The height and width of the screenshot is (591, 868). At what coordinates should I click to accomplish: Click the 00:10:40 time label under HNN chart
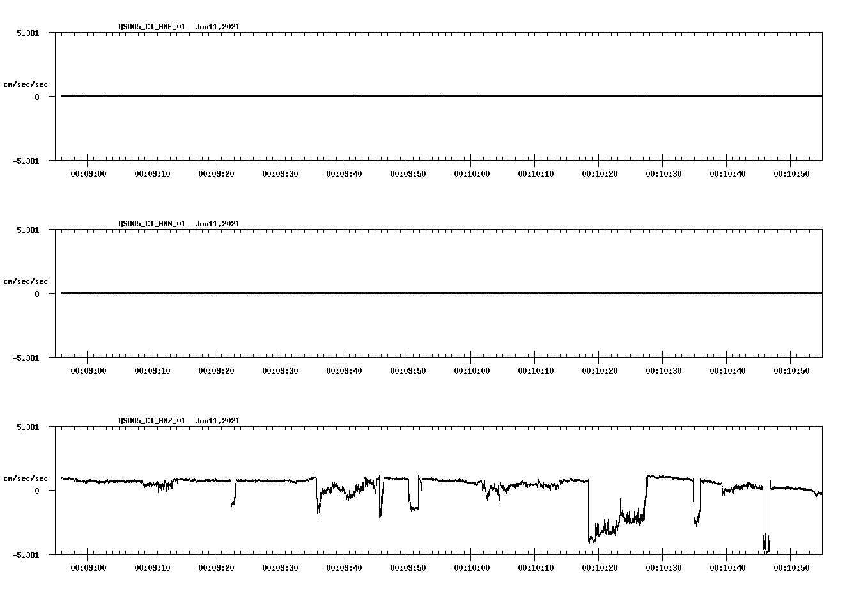[727, 371]
